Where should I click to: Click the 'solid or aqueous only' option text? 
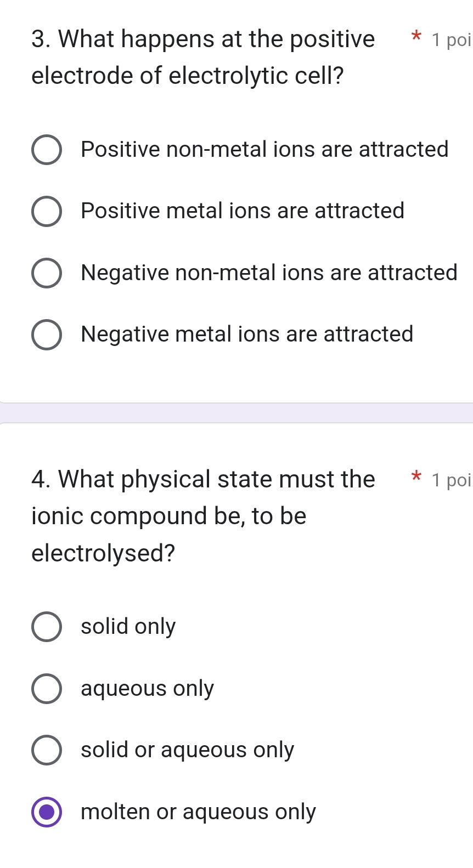(x=187, y=750)
